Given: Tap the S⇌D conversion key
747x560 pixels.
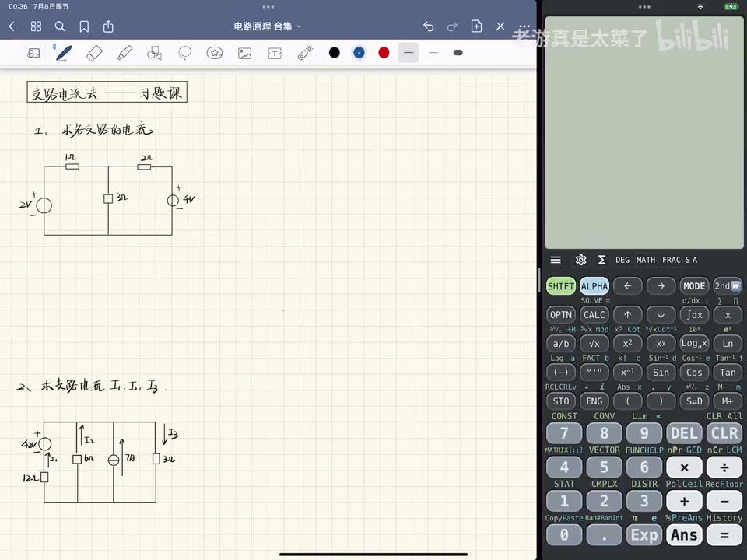Looking at the screenshot, I should (694, 401).
